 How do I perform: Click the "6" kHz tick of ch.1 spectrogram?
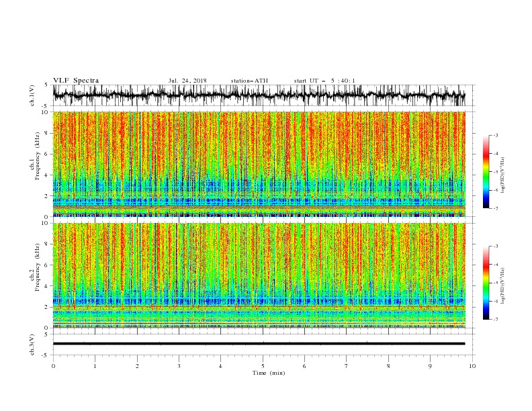coord(47,154)
